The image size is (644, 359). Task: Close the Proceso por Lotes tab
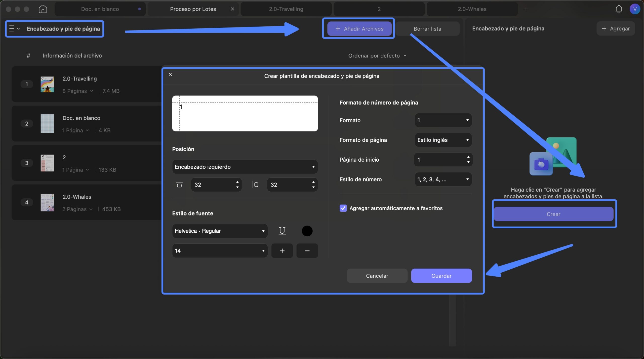tap(232, 9)
